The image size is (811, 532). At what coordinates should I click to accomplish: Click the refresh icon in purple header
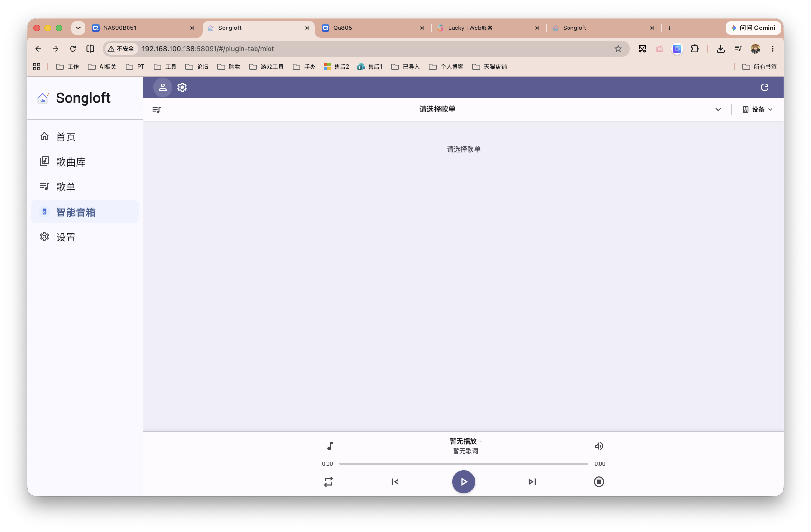pyautogui.click(x=765, y=87)
